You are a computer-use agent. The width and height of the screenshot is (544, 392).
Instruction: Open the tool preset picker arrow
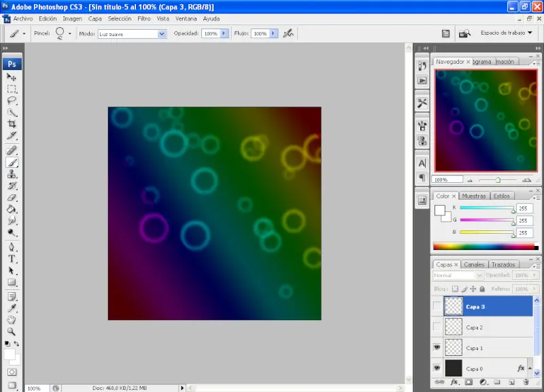[x=24, y=33]
